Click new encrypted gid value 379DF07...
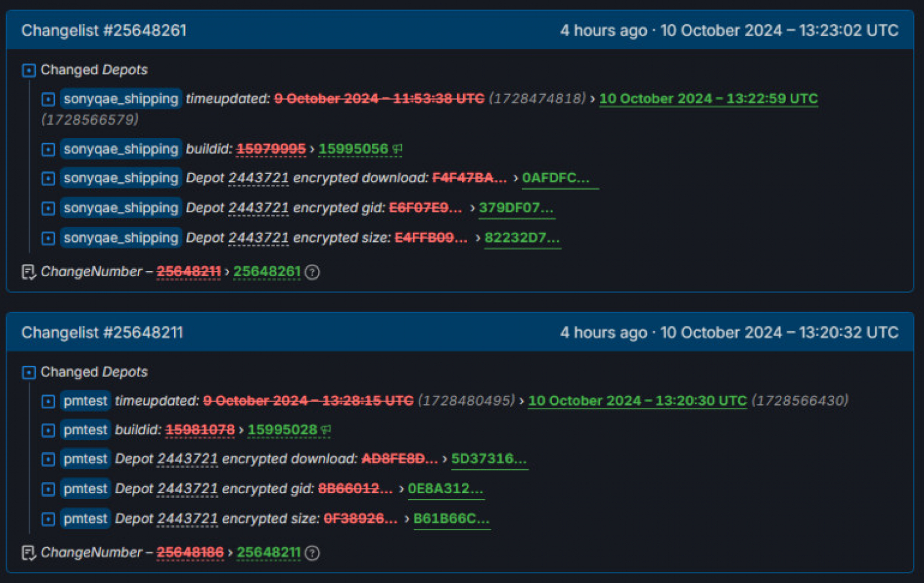Screen dimensions: 924x583 coord(516,208)
